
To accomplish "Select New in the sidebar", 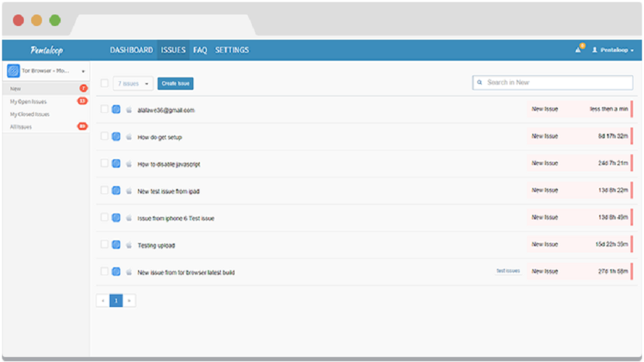I will (46, 89).
